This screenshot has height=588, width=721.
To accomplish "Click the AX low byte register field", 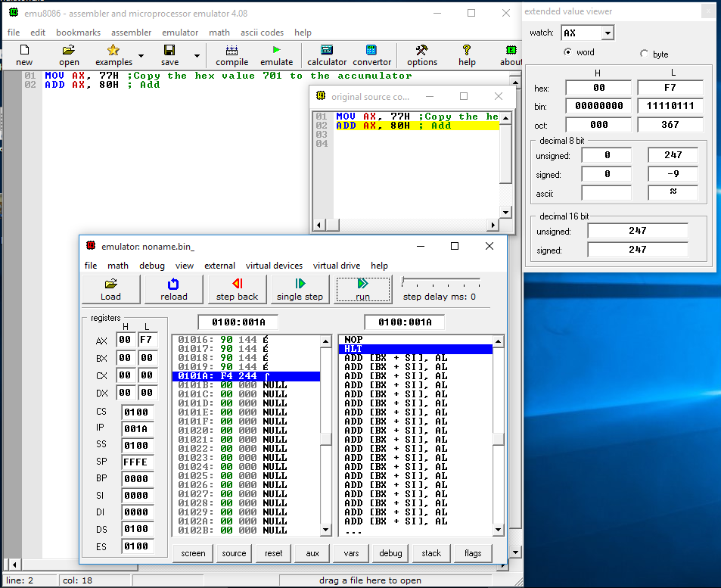I will pos(147,340).
